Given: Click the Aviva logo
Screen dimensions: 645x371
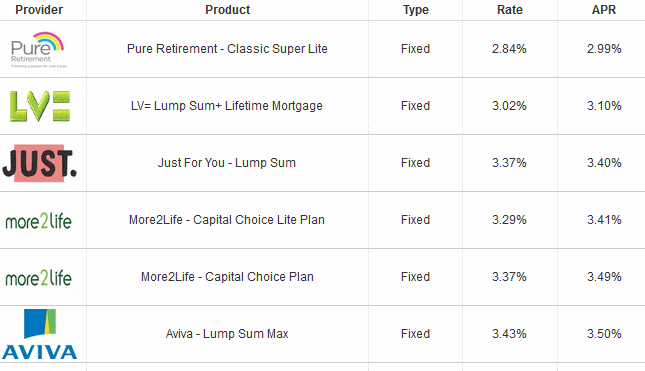Looking at the screenshot, I should (x=39, y=334).
